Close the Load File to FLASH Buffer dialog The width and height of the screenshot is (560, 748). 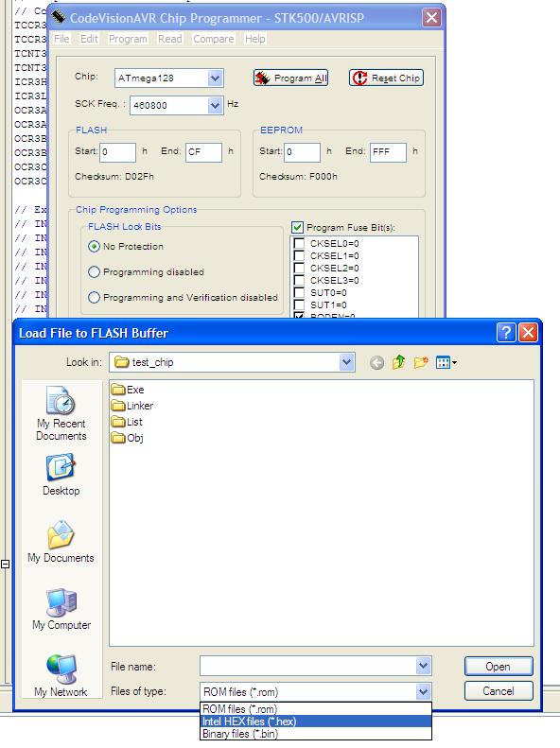coord(528,332)
